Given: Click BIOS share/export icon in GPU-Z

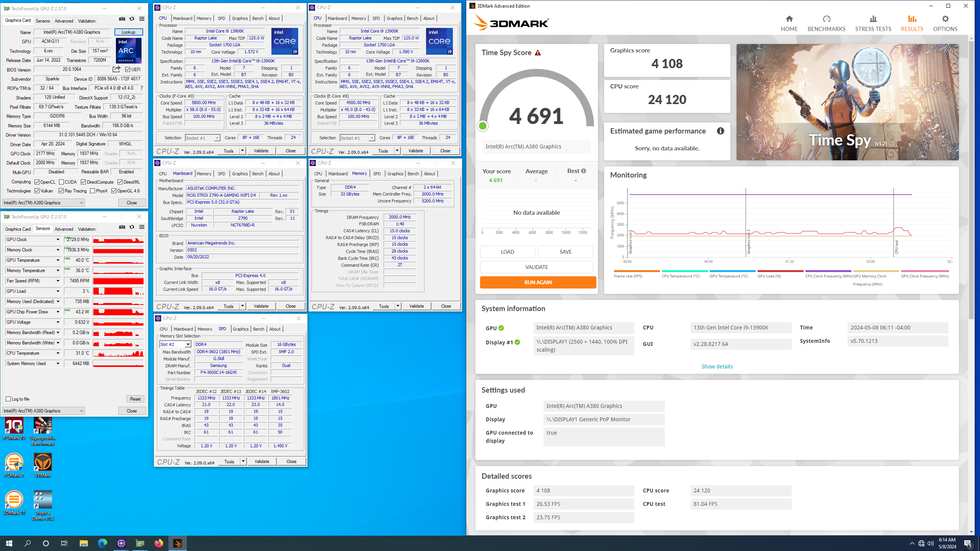Looking at the screenshot, I should (116, 69).
